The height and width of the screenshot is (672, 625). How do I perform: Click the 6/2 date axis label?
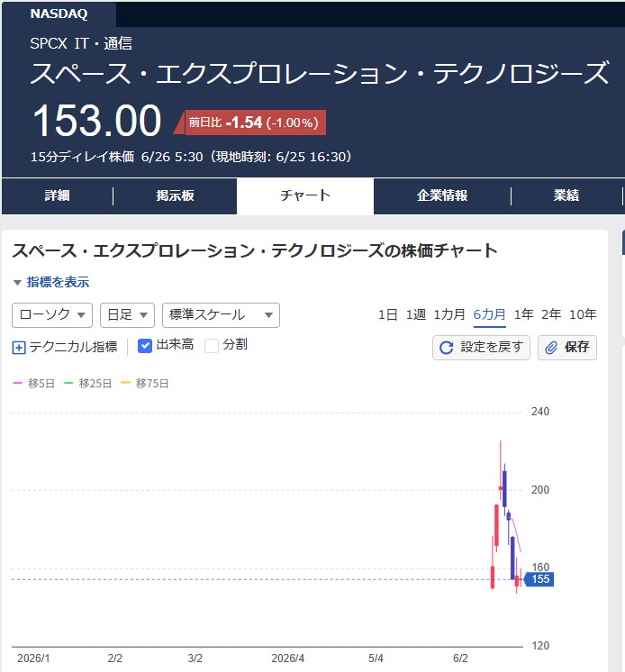tap(460, 658)
